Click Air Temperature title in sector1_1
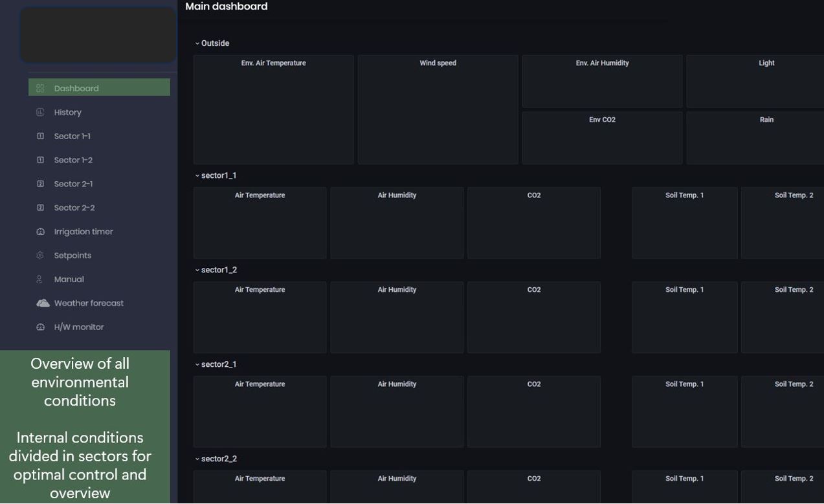The image size is (824, 504). 260,195
